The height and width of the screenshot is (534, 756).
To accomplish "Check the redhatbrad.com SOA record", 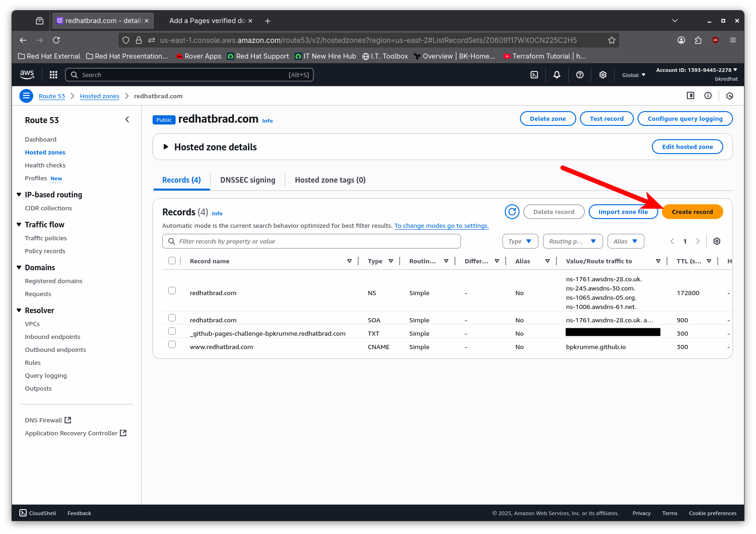I will point(172,318).
